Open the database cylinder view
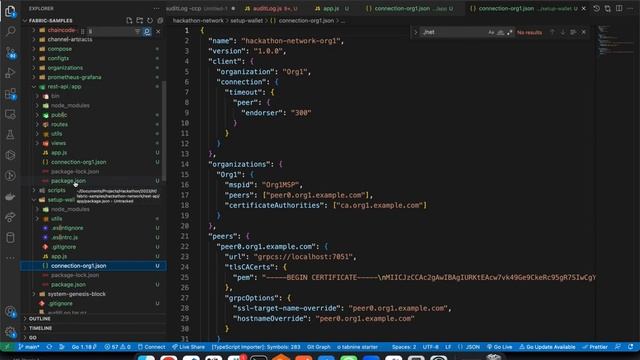The height and width of the screenshot is (360, 640). pyautogui.click(x=10, y=237)
